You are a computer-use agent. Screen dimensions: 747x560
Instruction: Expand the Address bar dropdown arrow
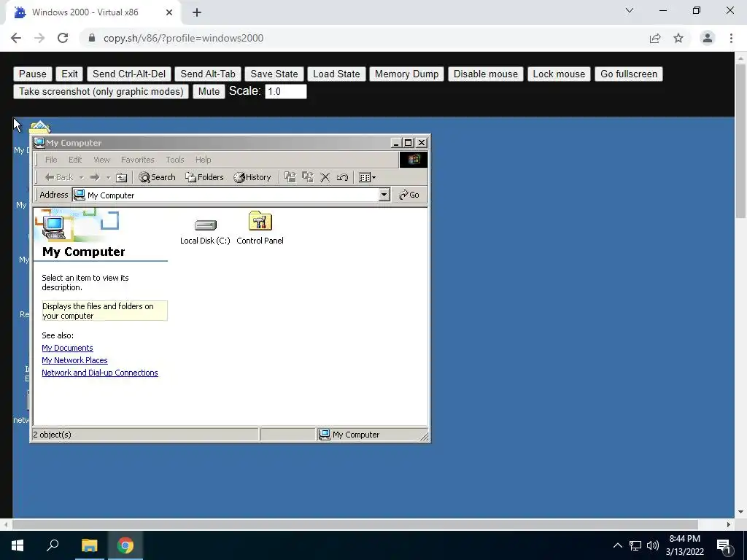[x=384, y=195]
